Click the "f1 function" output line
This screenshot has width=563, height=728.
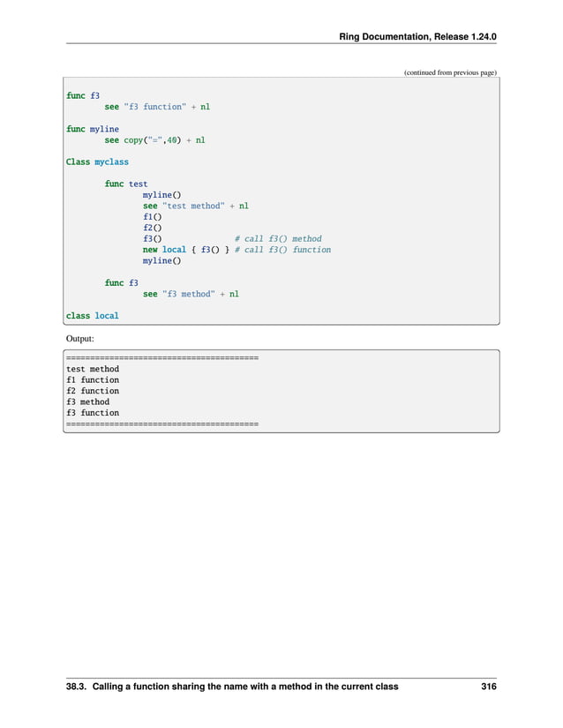coord(93,379)
